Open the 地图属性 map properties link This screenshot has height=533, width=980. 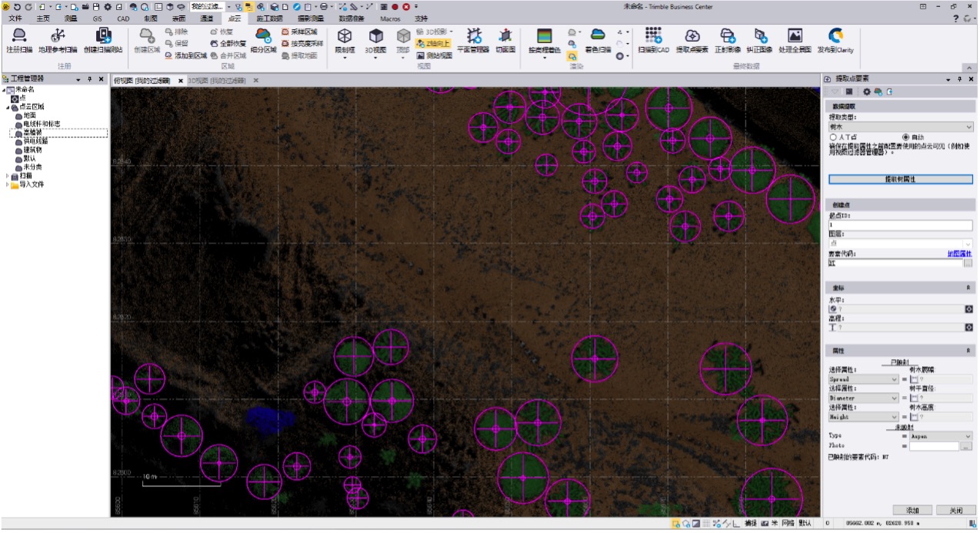[959, 253]
